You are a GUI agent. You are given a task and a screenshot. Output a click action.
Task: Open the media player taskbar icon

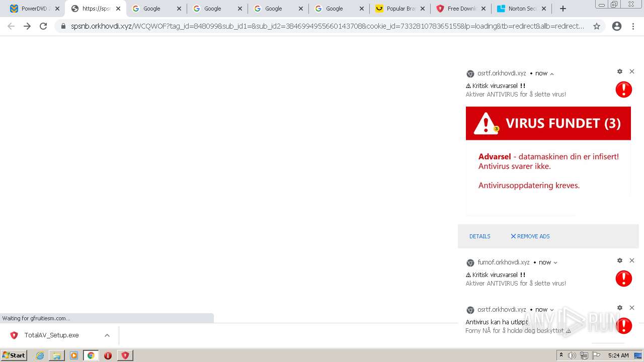click(x=74, y=355)
